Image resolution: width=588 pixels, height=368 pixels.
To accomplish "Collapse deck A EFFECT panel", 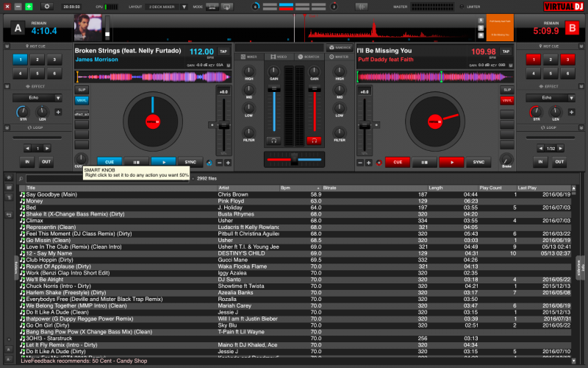I will click(x=7, y=86).
